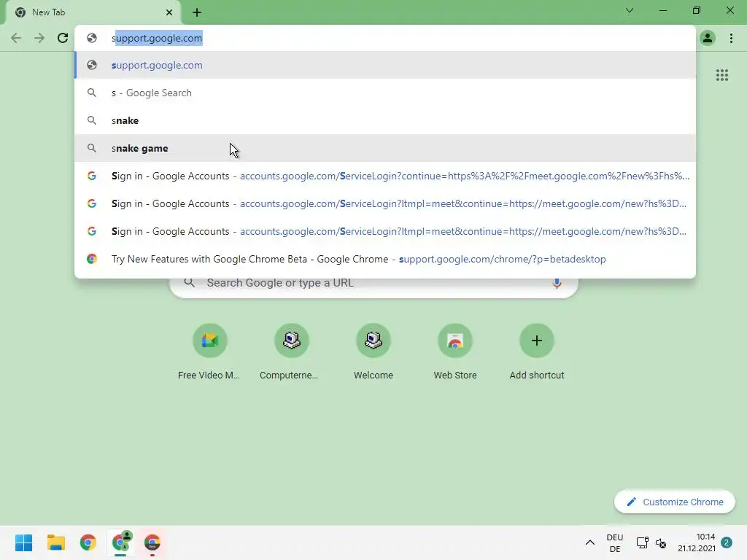Open File Explorer from the taskbar
This screenshot has height=560, width=747.
tap(55, 542)
